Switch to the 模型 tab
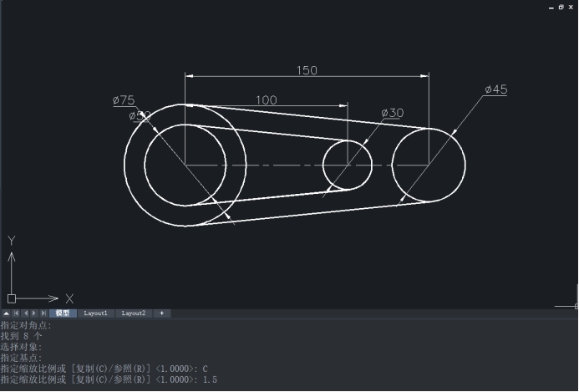Viewport: 579px width, 392px height. click(x=63, y=313)
